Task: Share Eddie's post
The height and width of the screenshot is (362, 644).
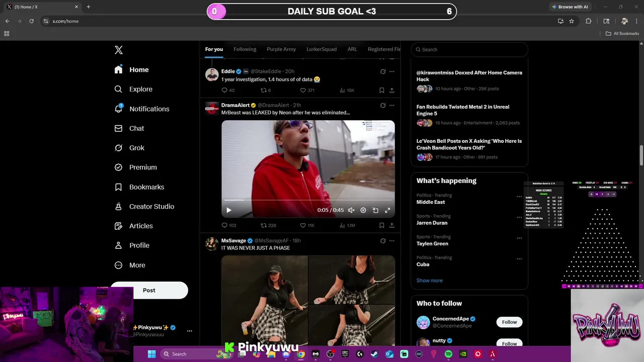Action: click(391, 90)
